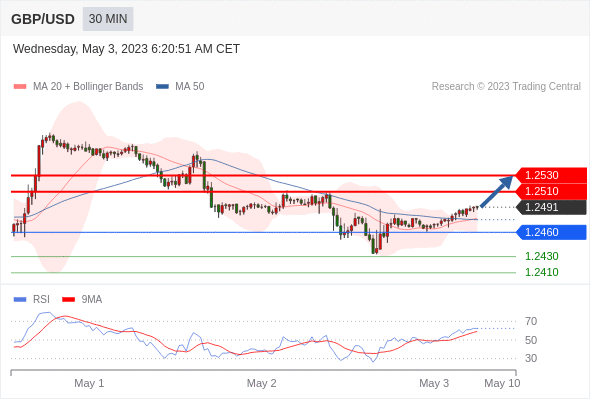Click the 9MA red legend swatch

coord(68,300)
